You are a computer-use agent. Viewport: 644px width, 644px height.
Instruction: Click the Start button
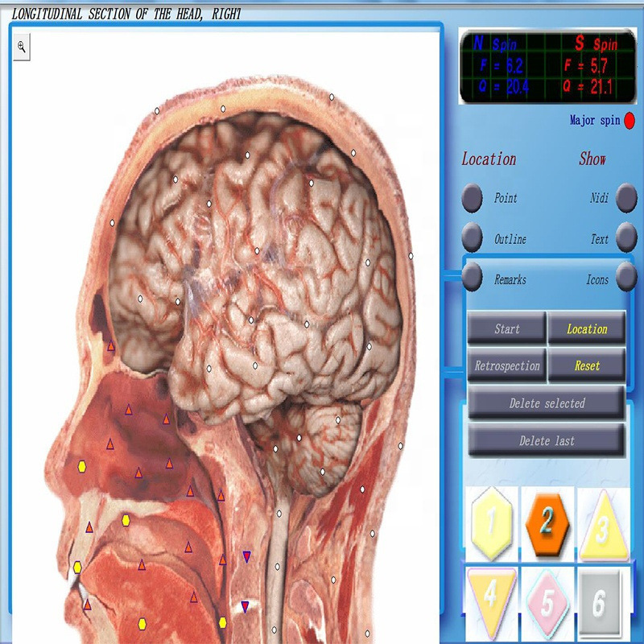point(507,328)
